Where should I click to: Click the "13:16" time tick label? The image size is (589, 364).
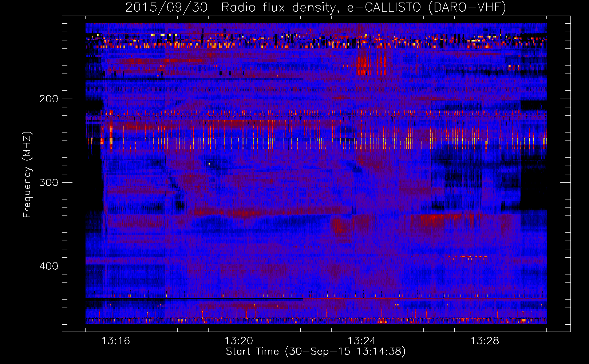pos(116,341)
